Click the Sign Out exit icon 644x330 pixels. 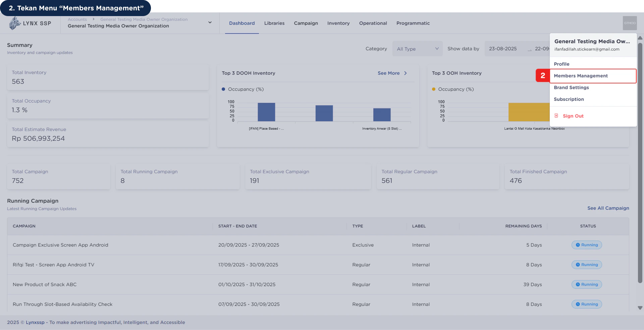[x=557, y=116]
